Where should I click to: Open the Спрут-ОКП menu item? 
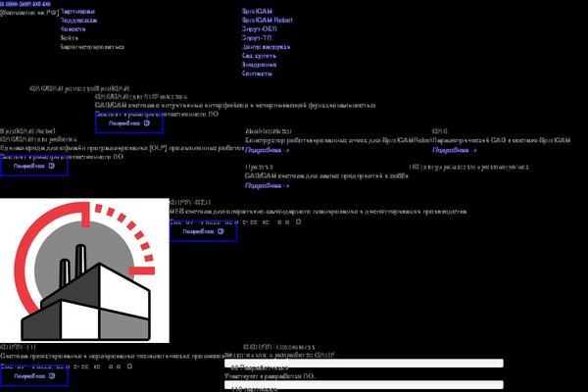pos(259,29)
